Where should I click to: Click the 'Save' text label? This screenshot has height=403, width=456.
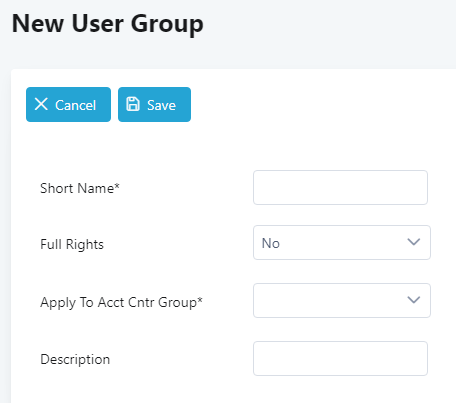161,105
